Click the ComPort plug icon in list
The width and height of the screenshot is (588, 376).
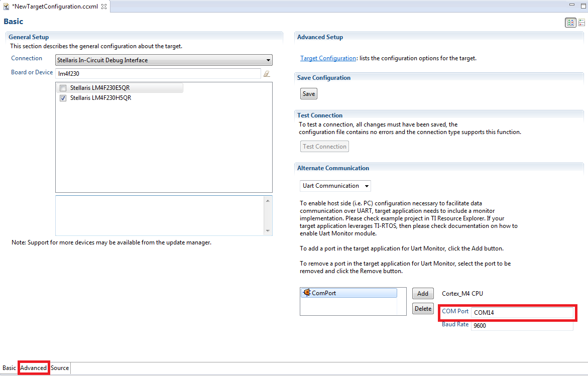coord(307,292)
